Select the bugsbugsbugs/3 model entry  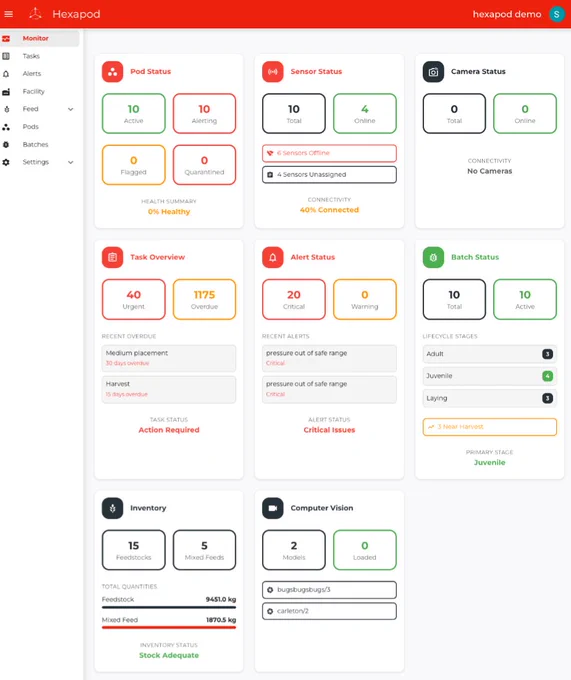pyautogui.click(x=329, y=590)
